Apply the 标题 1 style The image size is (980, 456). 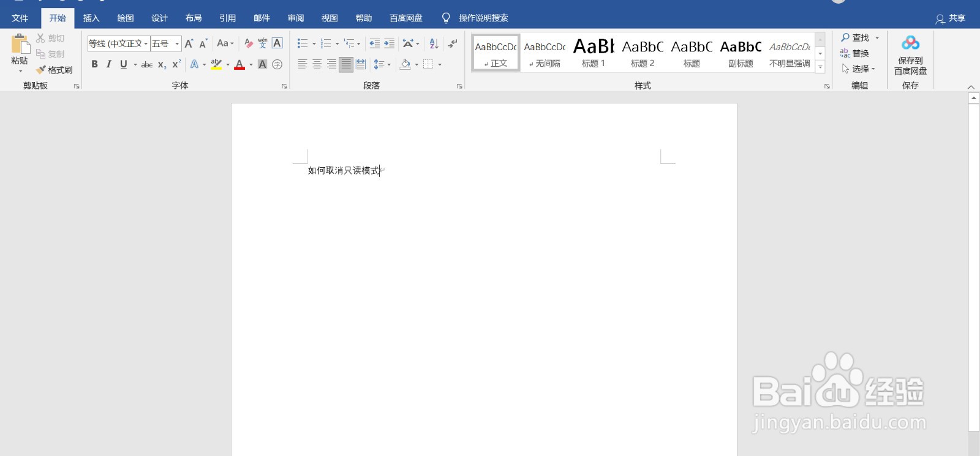[594, 53]
